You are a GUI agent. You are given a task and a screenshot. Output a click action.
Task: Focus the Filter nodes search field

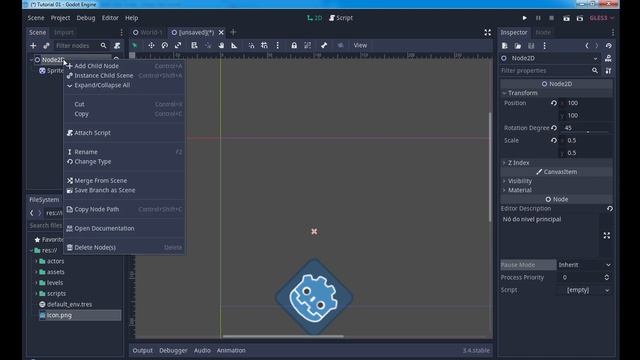[x=81, y=46]
